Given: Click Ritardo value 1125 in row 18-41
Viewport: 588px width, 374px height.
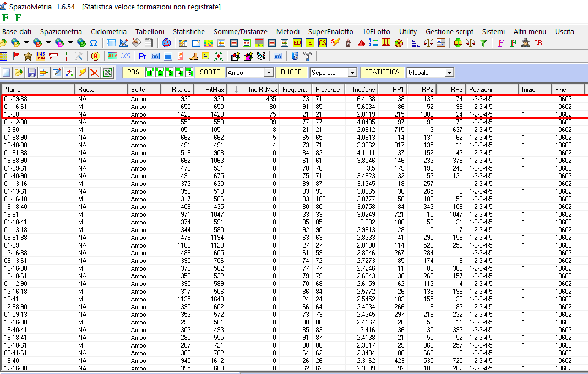Looking at the screenshot, I should (x=184, y=299).
